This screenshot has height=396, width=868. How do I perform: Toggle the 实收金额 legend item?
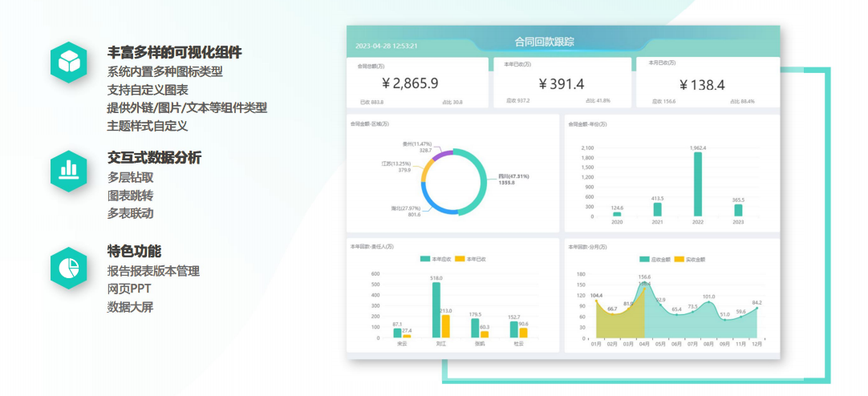(x=689, y=259)
